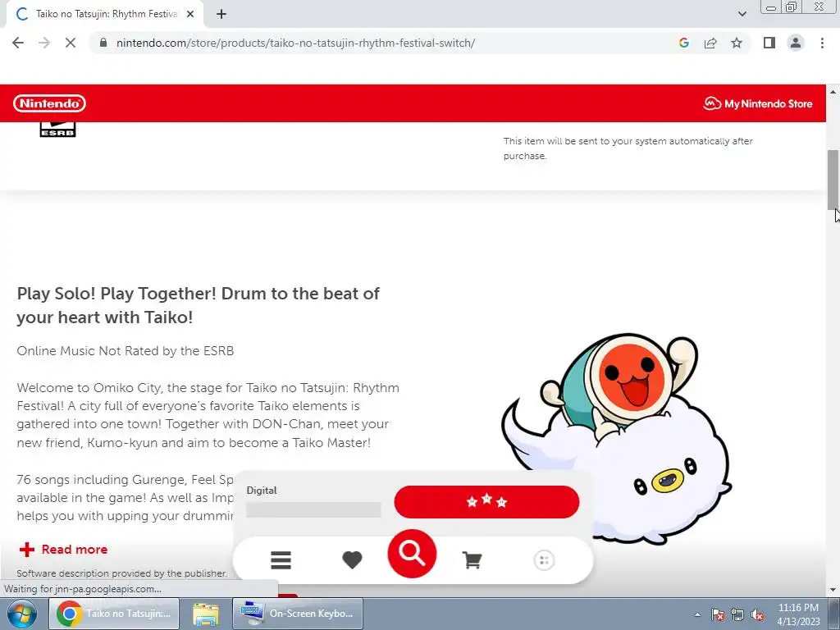Viewport: 840px width, 630px height.
Task: Click the browser Back arrow
Action: coord(18,43)
